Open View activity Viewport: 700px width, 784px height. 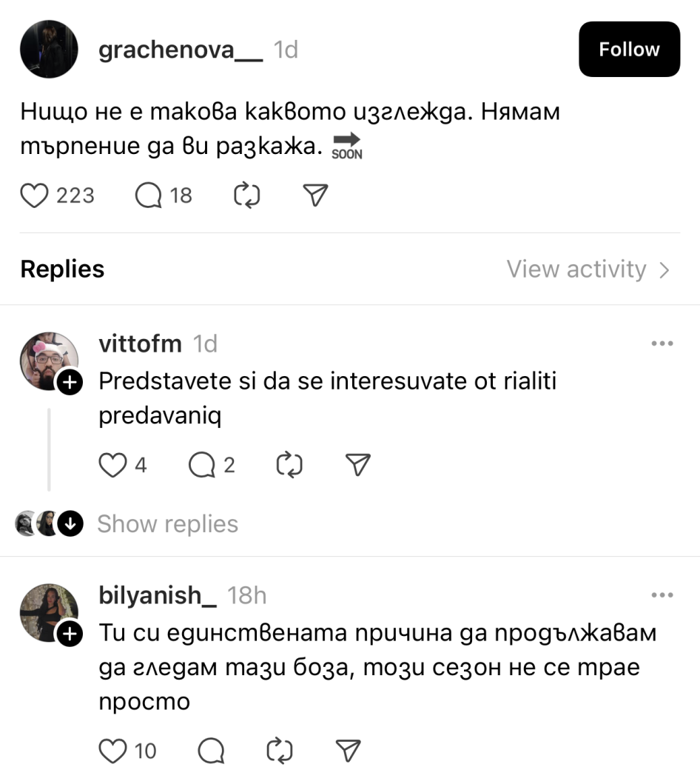tap(588, 269)
